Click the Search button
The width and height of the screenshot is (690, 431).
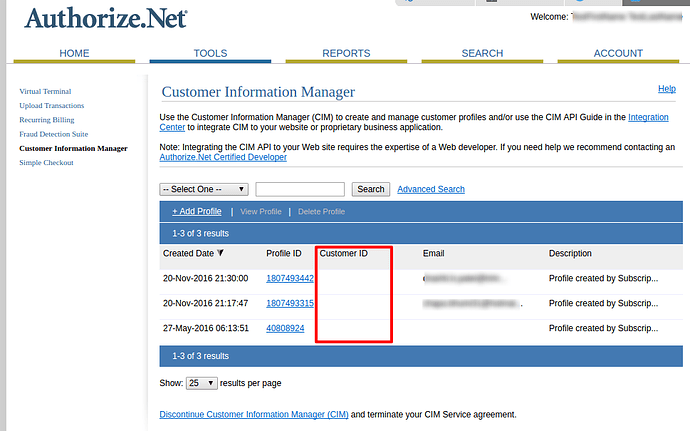pos(371,189)
